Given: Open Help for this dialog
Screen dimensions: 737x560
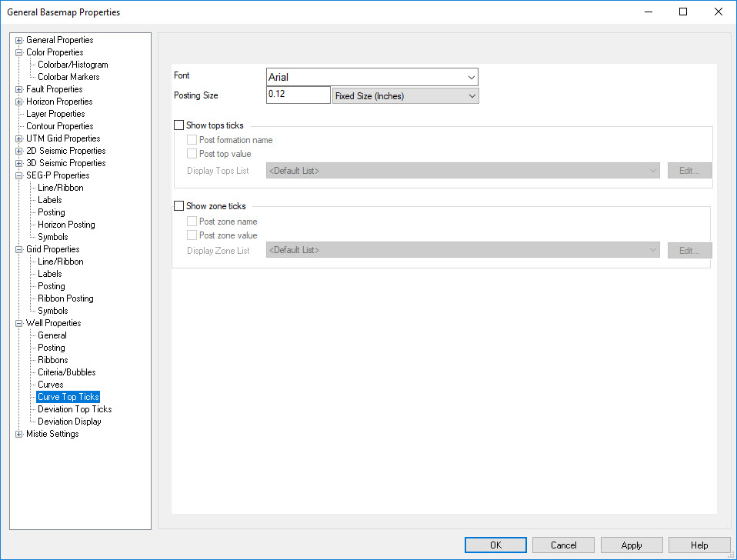Looking at the screenshot, I should 699,545.
